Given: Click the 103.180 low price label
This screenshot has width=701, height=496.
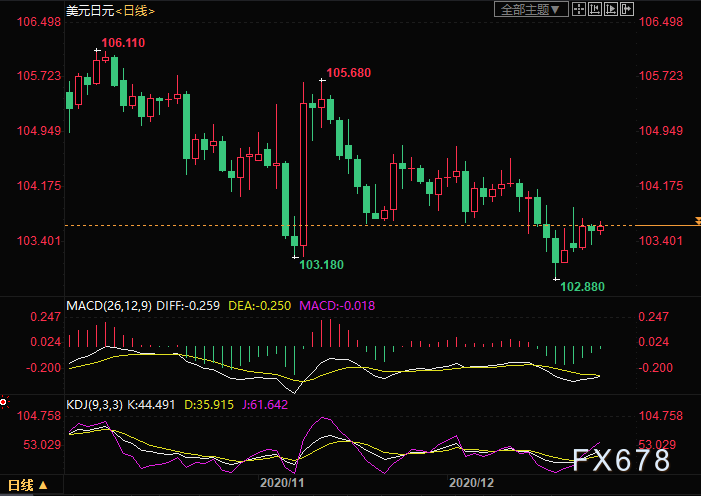Looking at the screenshot, I should (322, 265).
